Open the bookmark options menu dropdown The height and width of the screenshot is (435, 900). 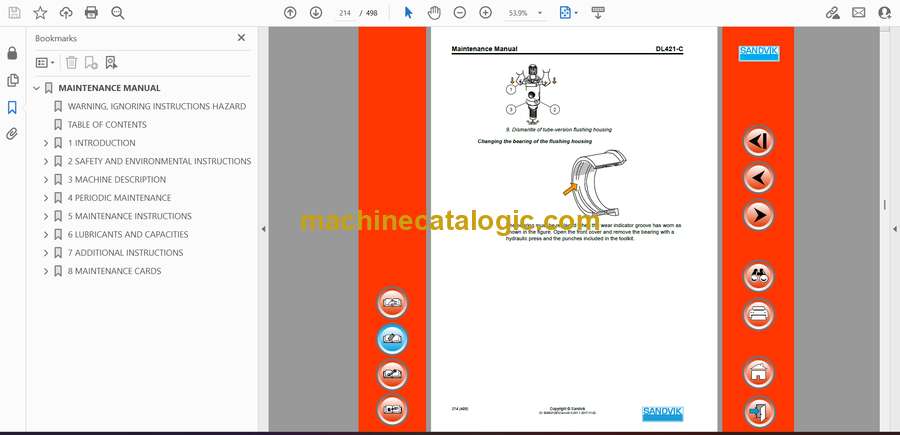click(45, 63)
